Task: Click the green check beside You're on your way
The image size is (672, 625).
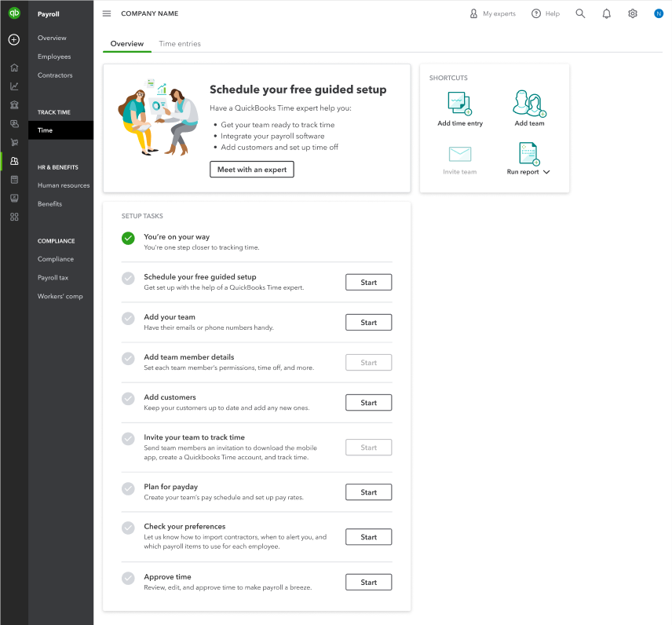Action: [x=128, y=238]
